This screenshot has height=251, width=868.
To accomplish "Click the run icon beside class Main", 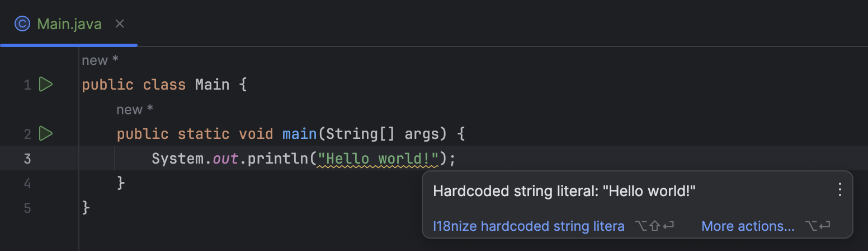I will coord(46,85).
